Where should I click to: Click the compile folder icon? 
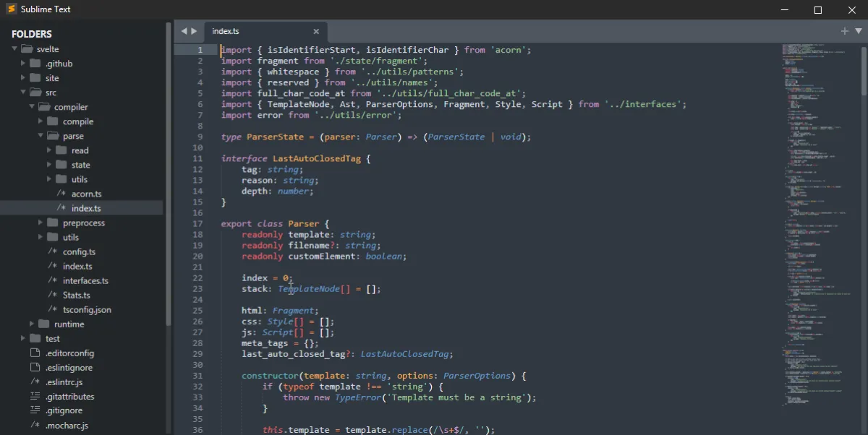point(52,121)
